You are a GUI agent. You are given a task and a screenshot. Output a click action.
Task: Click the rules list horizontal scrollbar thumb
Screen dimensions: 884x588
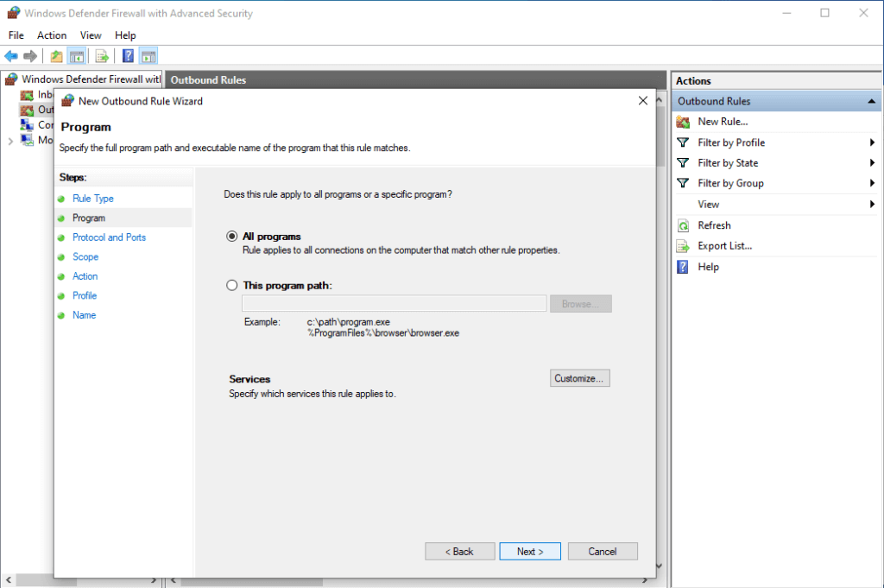251,580
